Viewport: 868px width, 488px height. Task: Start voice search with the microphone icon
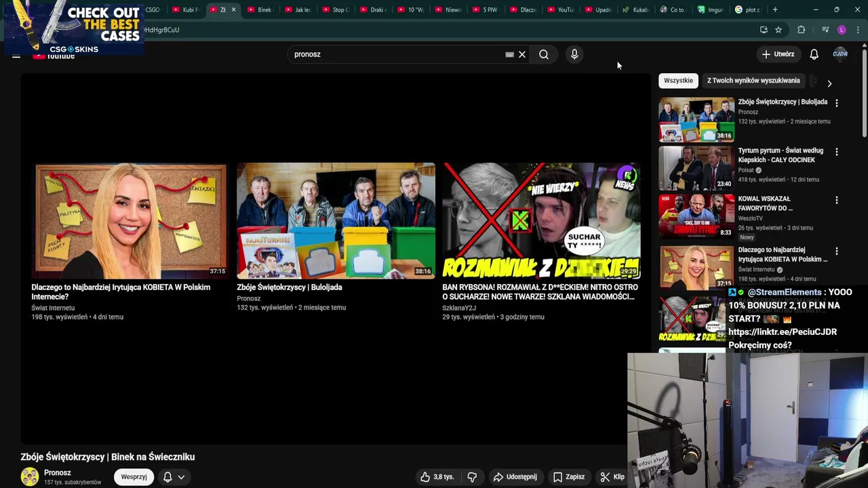pos(574,54)
